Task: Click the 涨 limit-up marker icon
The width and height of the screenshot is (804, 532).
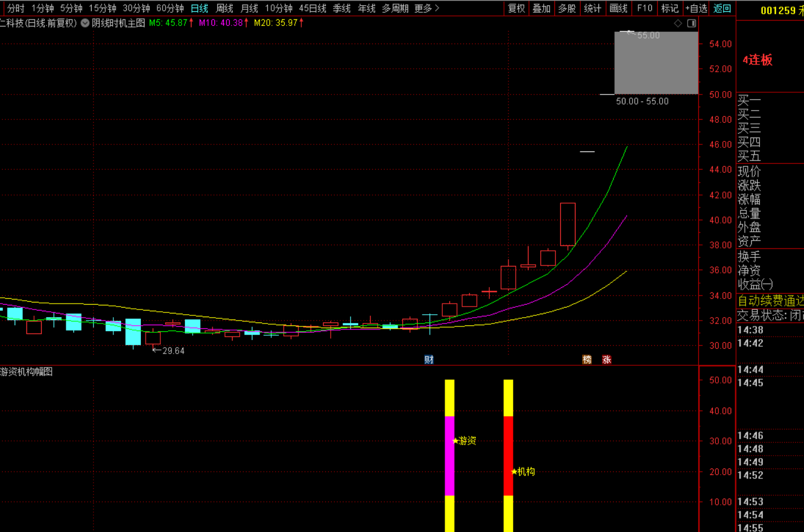Action: (607, 359)
